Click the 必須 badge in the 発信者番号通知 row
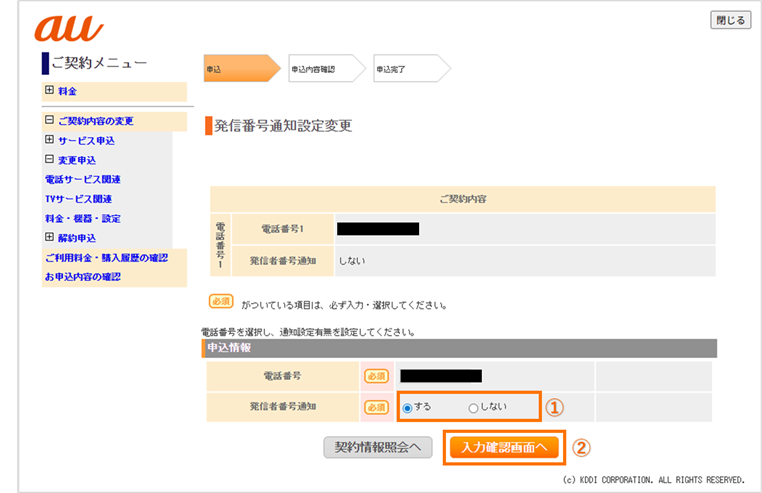Image resolution: width=762 pixels, height=493 pixels. click(x=376, y=407)
